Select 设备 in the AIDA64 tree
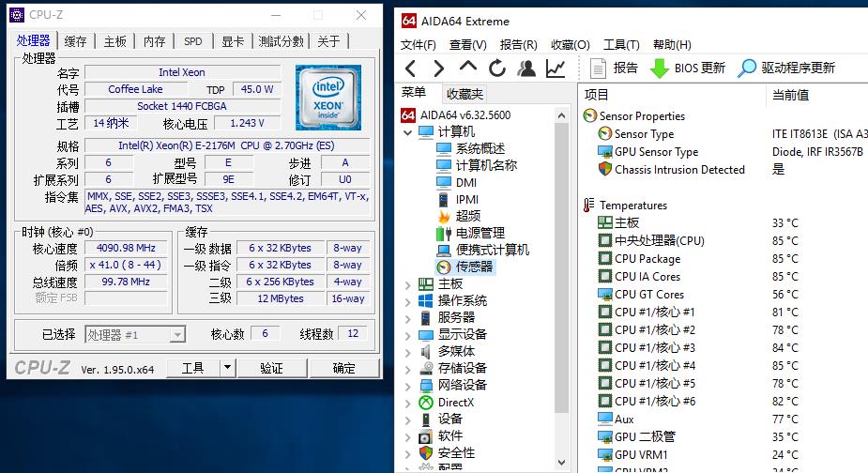Screen dimensions: 868x473 coord(441,420)
